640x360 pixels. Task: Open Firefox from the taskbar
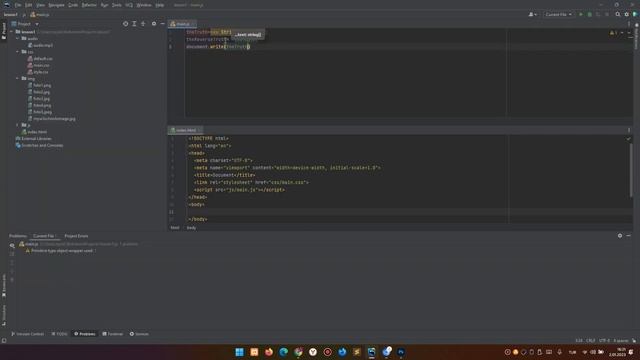(269, 352)
